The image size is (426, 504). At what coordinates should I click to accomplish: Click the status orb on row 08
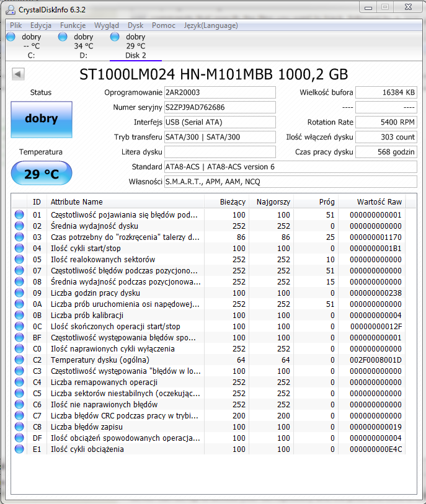click(19, 281)
